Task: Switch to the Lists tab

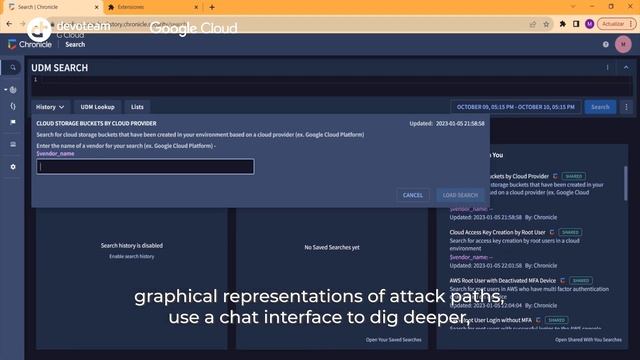Action: tap(137, 107)
